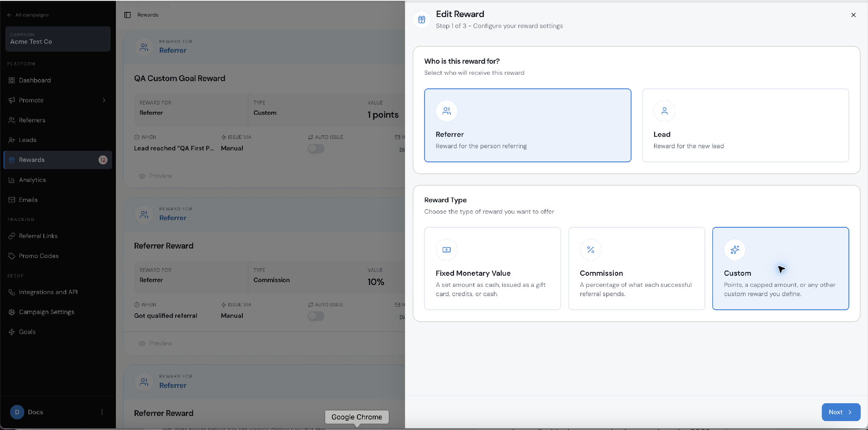Choose Commission reward type

point(637,268)
